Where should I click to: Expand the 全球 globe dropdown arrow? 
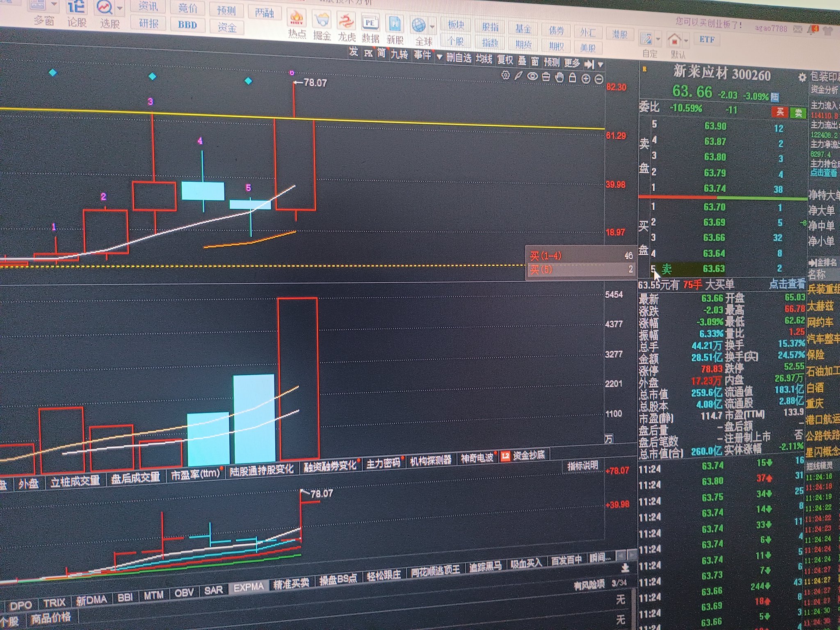click(432, 27)
